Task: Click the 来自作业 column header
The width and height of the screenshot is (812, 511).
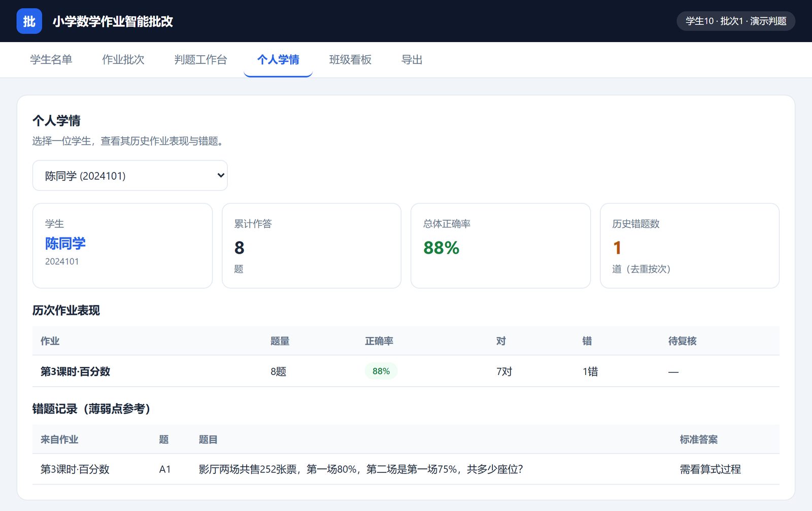Action: pyautogui.click(x=59, y=439)
